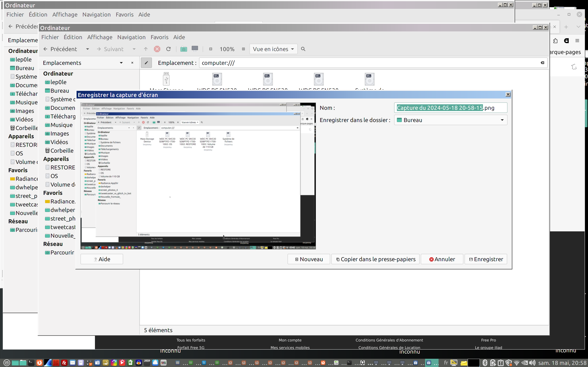Toggle the location edit pencil button
The width and height of the screenshot is (588, 367).
[x=146, y=63]
